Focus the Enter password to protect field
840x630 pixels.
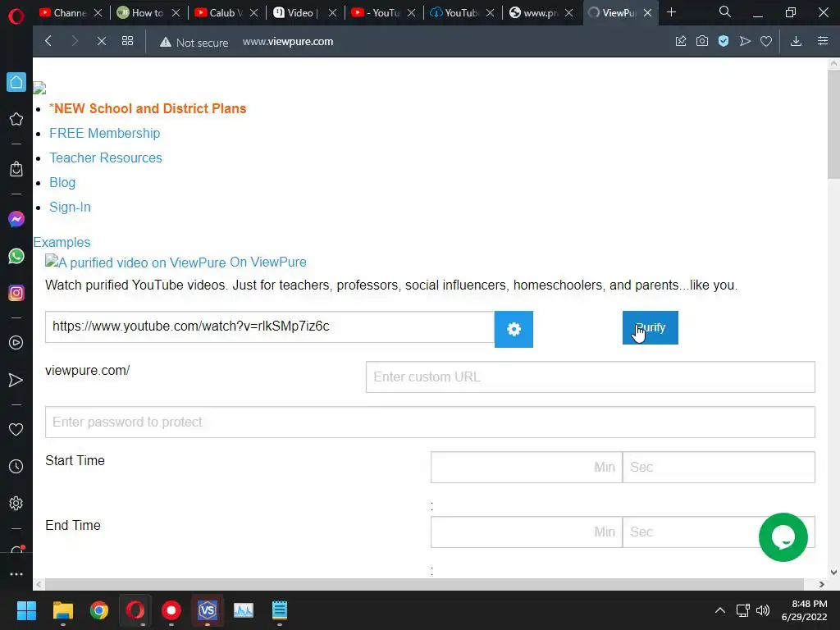430,422
